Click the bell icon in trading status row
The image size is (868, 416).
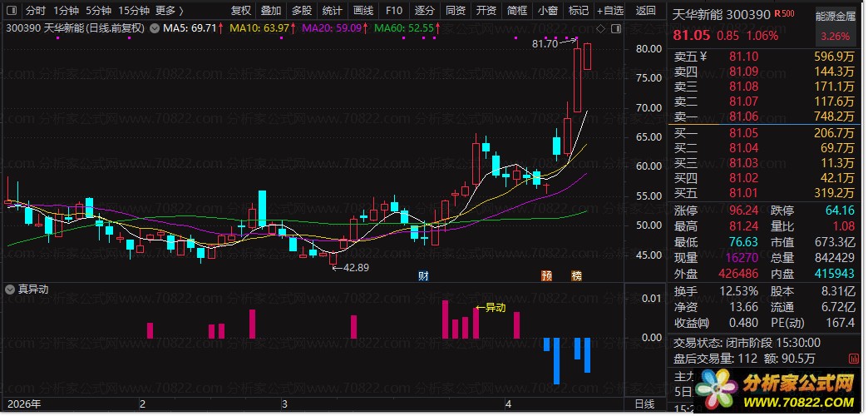pyautogui.click(x=854, y=358)
